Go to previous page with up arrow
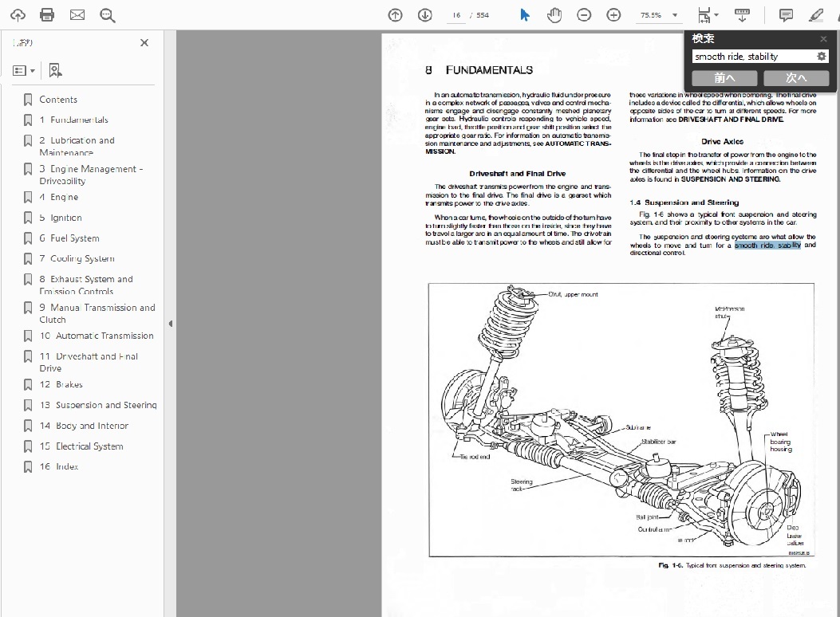 (395, 15)
